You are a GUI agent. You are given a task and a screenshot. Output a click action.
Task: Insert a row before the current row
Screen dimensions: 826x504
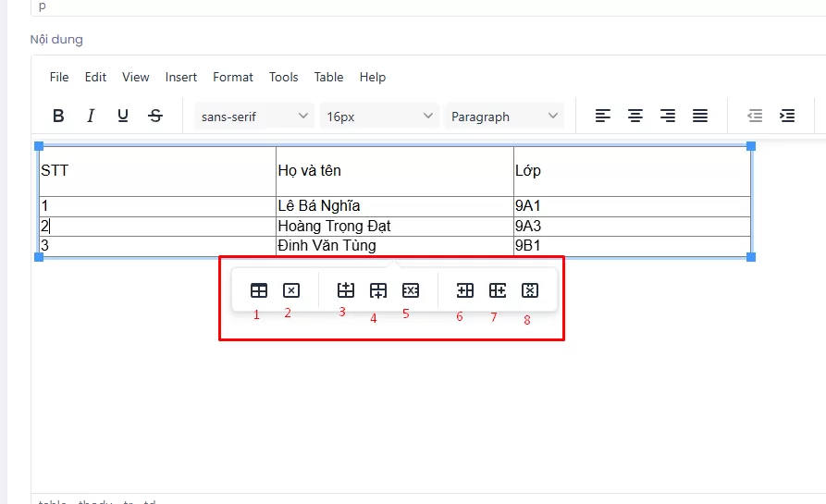tap(346, 290)
